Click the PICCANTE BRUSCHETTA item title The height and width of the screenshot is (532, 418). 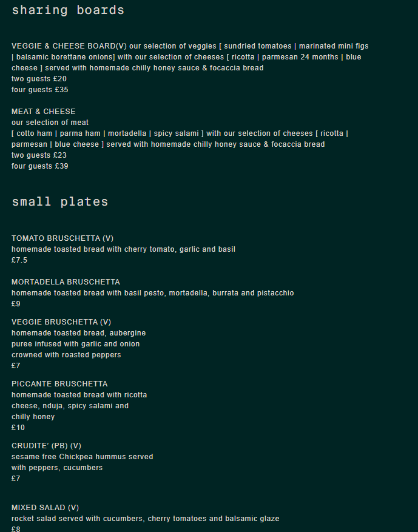click(x=59, y=384)
